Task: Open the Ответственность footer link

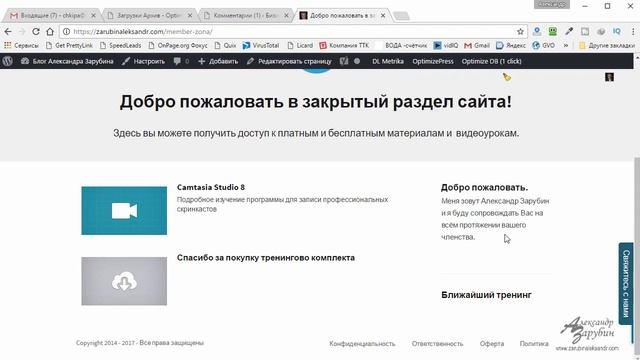Action: pos(437,344)
